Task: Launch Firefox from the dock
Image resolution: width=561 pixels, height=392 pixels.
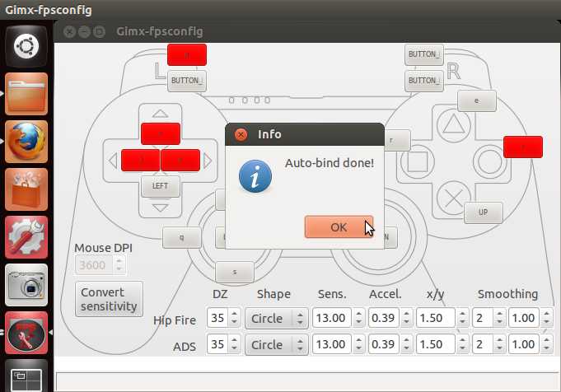Action: [x=26, y=142]
